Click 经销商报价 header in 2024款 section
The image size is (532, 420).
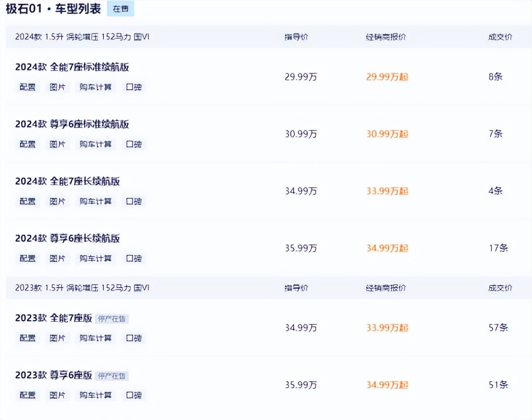(x=386, y=37)
